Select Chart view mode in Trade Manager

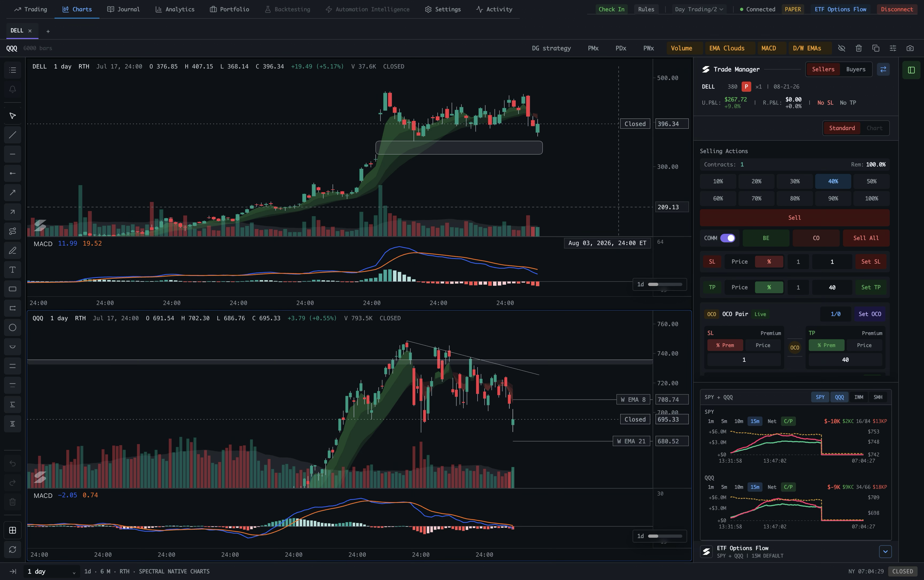874,128
